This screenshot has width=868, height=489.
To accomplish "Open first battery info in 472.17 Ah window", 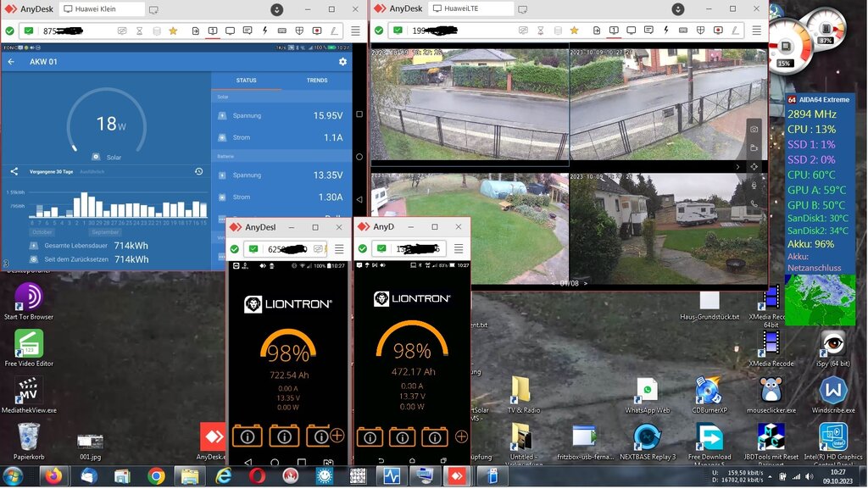I will point(370,437).
